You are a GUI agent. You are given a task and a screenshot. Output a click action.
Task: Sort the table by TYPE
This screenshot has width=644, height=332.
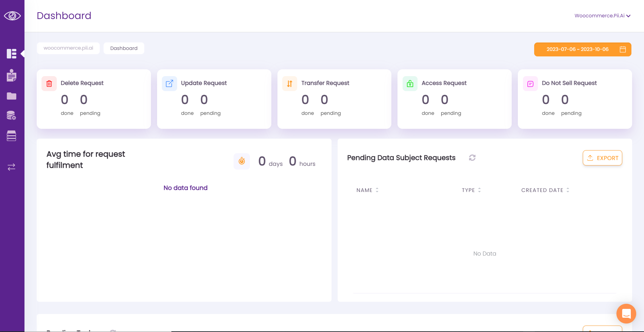(x=471, y=190)
